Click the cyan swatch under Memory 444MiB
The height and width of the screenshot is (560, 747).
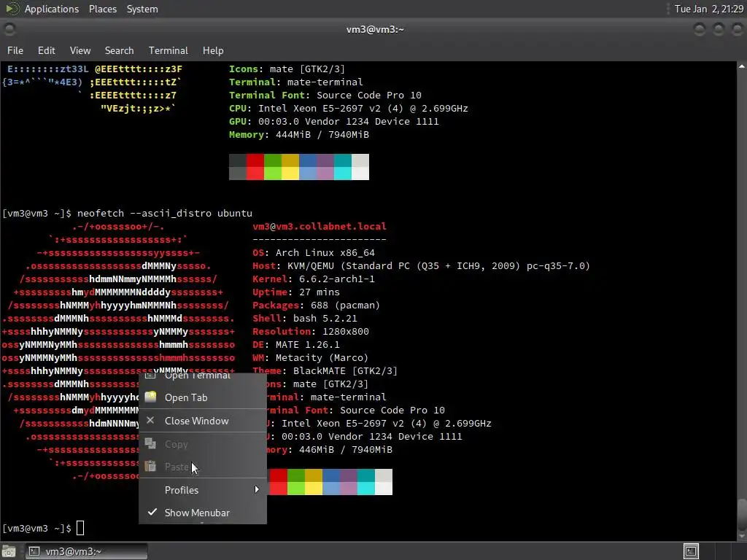343,167
